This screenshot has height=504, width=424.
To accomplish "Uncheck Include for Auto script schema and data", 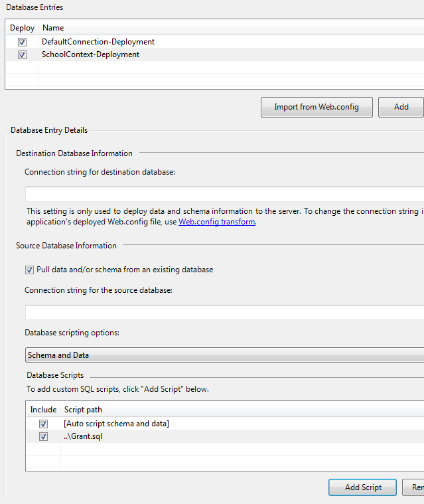I will point(43,424).
